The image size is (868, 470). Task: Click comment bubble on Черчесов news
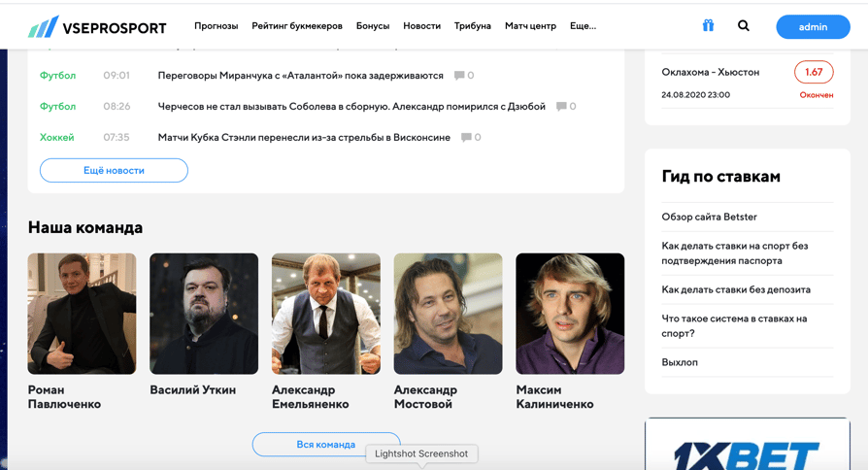click(561, 106)
